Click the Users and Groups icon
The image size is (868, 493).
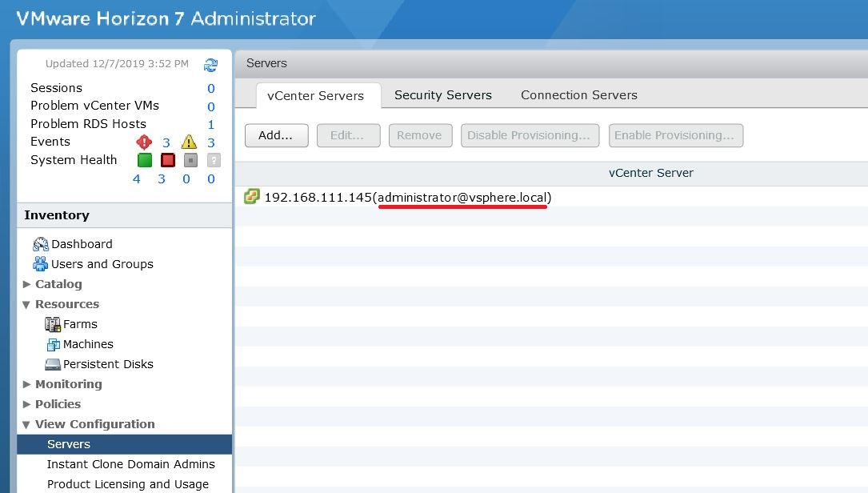(x=40, y=263)
